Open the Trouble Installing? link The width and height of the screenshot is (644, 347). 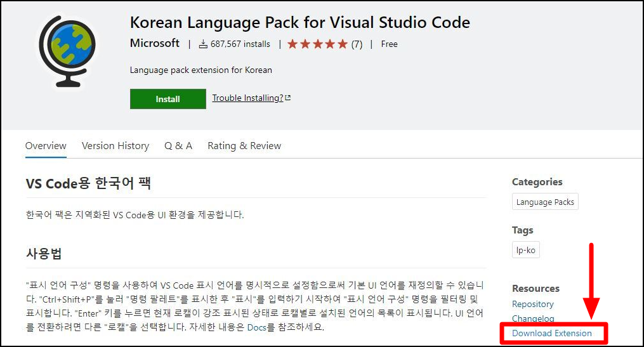247,98
